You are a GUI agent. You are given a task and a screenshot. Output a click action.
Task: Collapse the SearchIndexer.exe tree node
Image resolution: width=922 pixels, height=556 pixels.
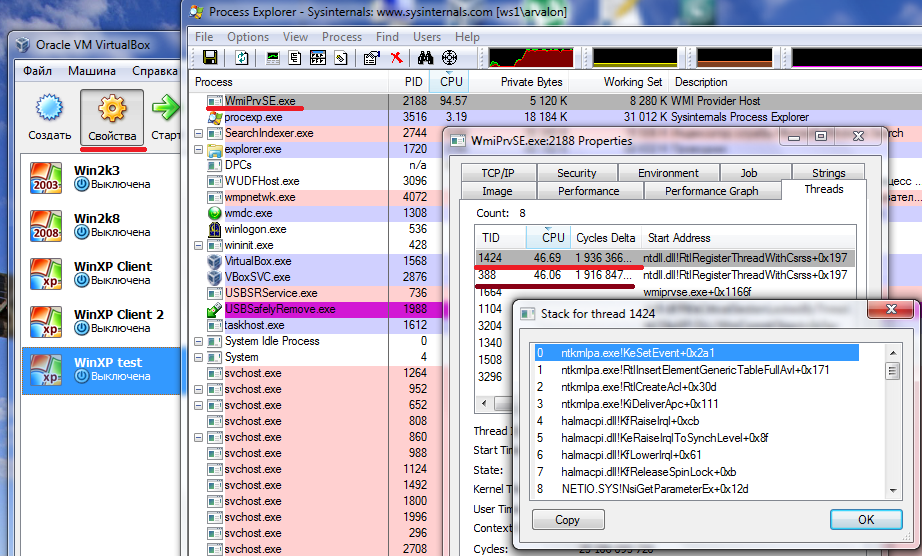tap(199, 133)
